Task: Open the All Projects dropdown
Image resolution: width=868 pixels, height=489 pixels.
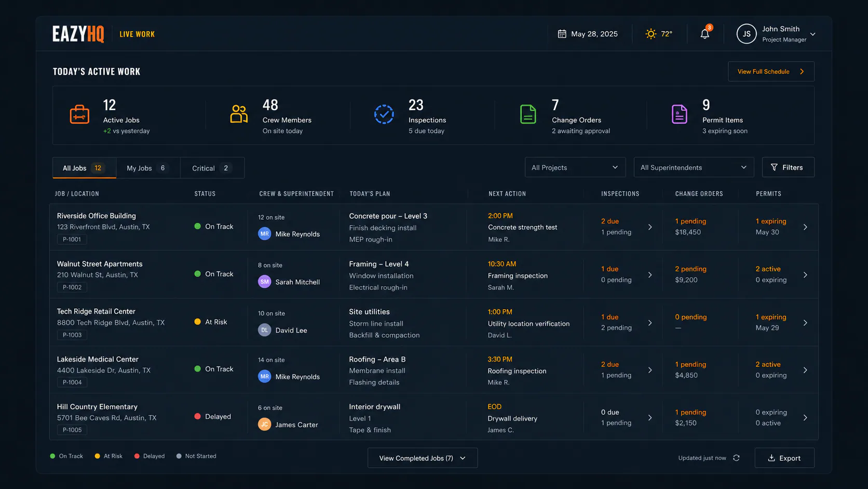Action: [575, 167]
